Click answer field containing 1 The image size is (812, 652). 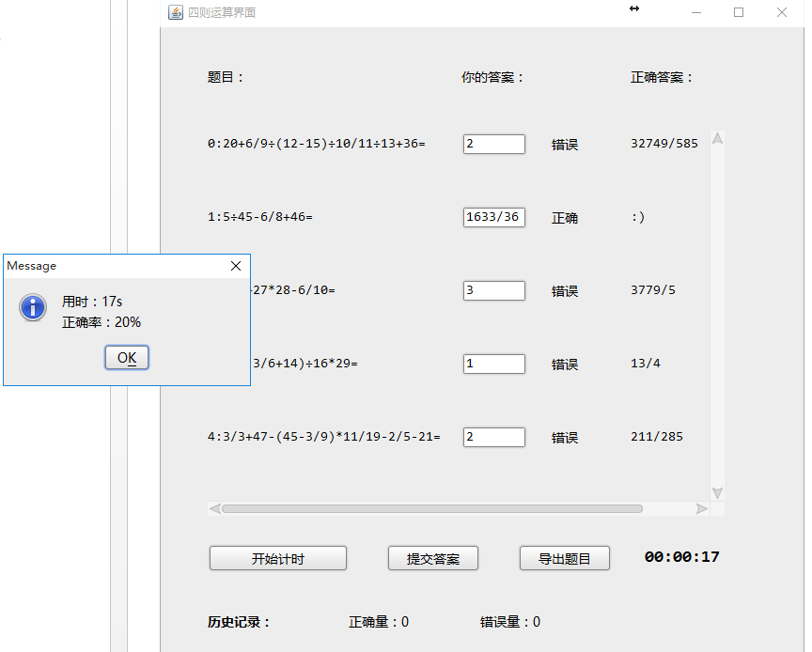click(494, 364)
